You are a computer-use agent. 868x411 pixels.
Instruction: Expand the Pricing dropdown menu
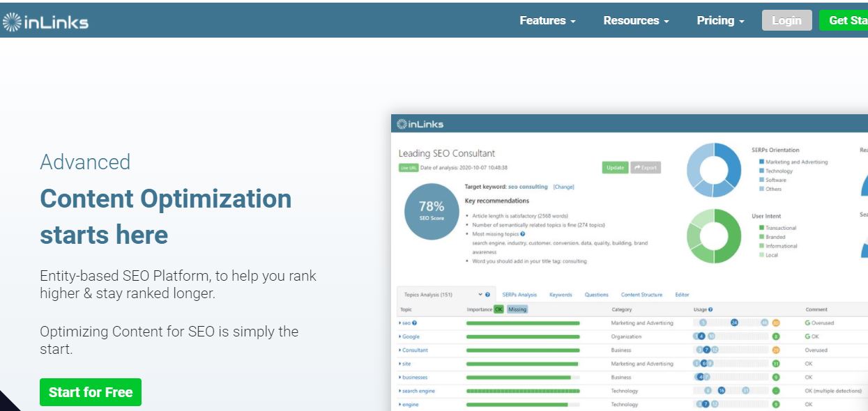[x=720, y=21]
